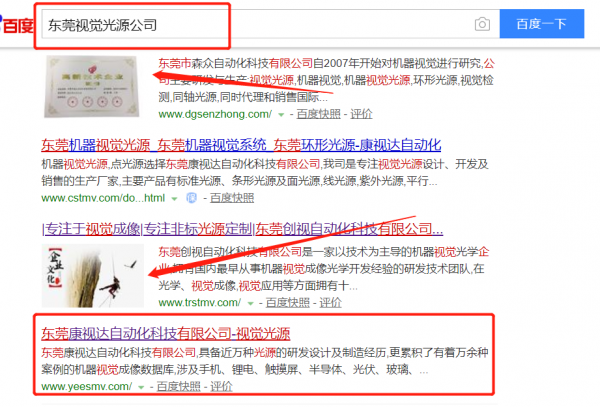Click the 百度一下 search button

point(541,24)
